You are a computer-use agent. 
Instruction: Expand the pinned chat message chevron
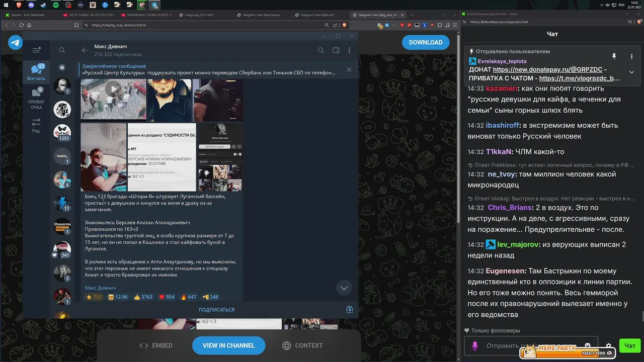pos(631,72)
